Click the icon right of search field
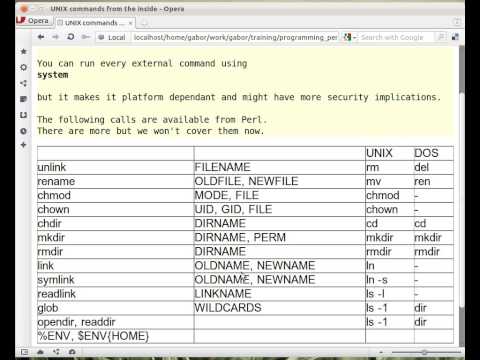480x360 pixels. point(455,37)
